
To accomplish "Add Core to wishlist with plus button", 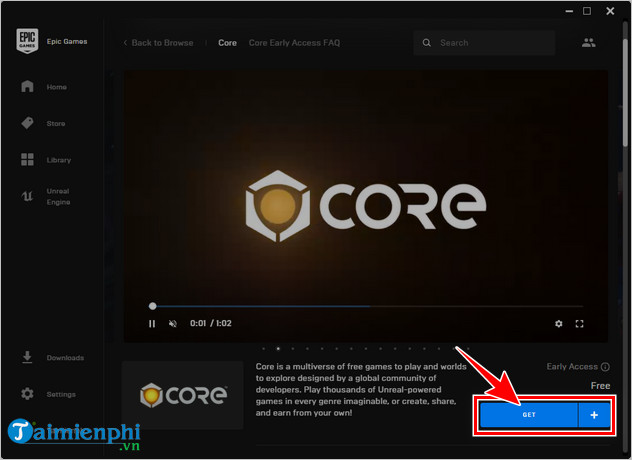I will click(594, 415).
